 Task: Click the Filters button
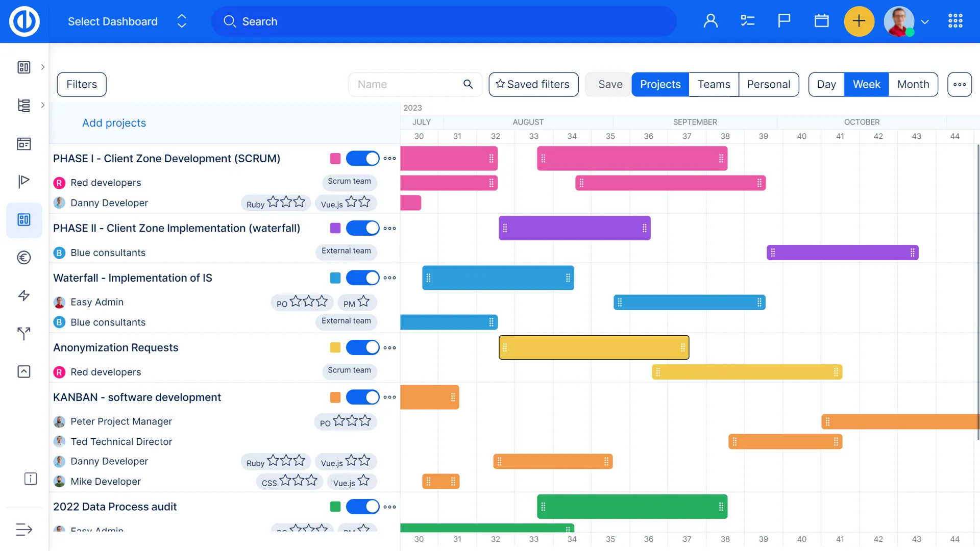(x=82, y=85)
